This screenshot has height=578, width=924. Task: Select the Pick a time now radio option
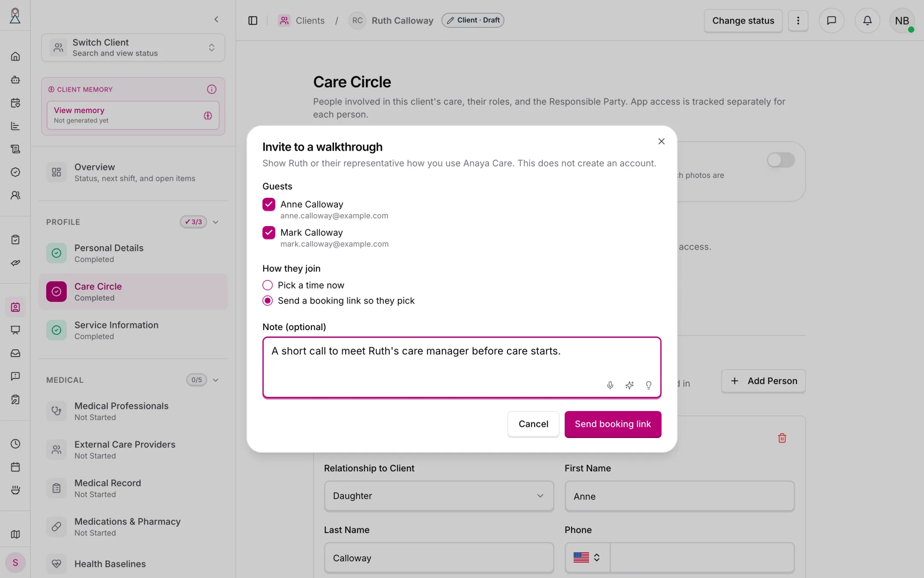pyautogui.click(x=267, y=285)
